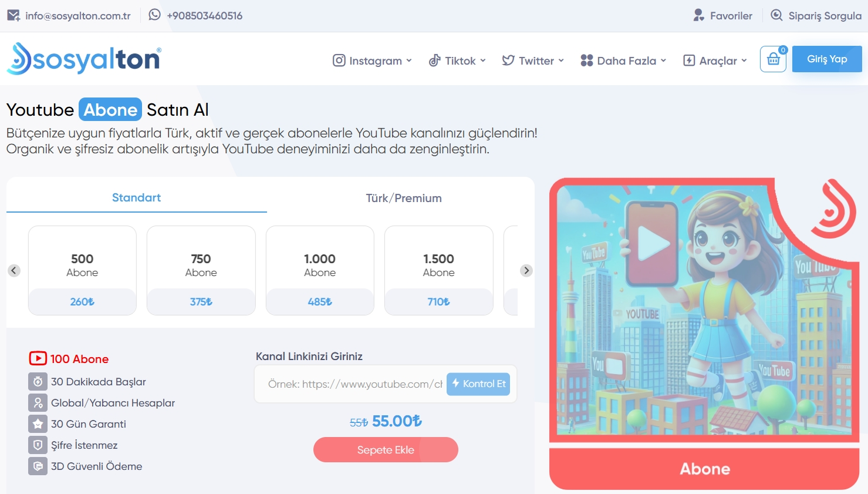Open the Tiktok menu
This screenshot has height=494, width=868.
pyautogui.click(x=457, y=61)
